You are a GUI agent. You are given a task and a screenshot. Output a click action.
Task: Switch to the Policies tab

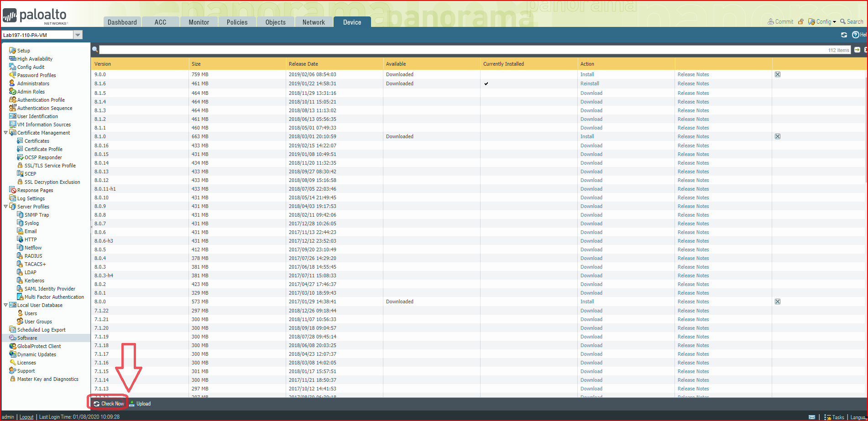click(x=237, y=21)
